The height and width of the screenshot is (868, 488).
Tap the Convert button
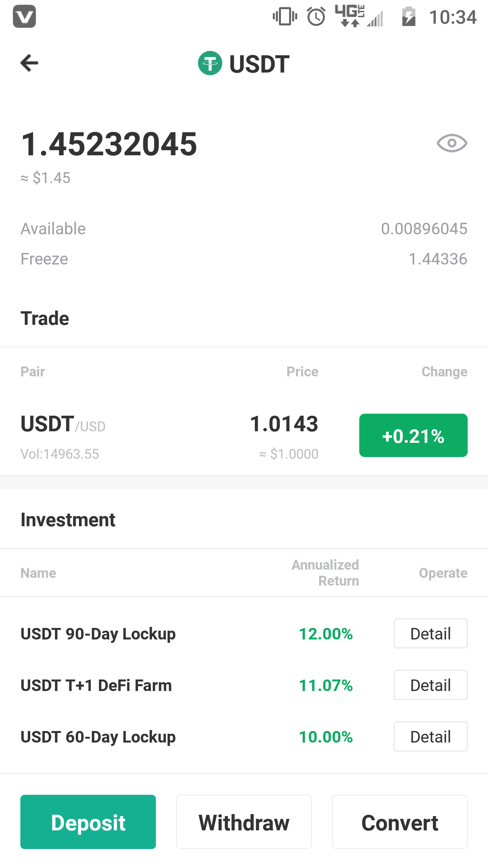tap(400, 822)
